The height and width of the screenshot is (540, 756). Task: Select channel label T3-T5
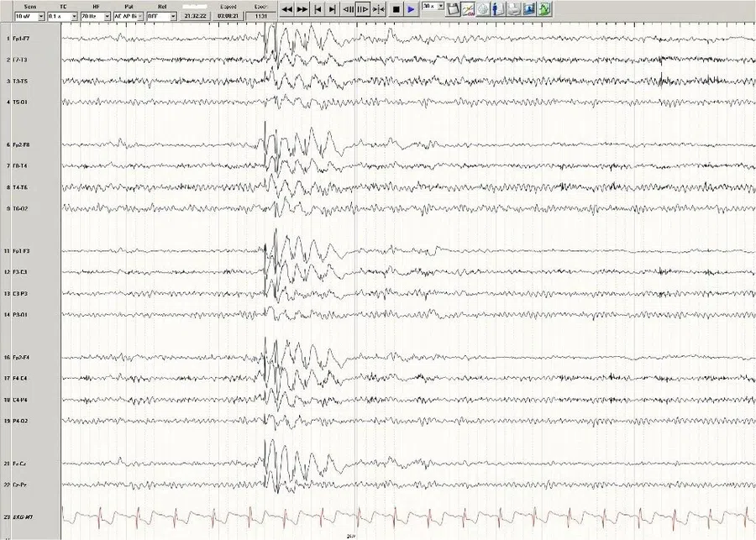(x=20, y=81)
